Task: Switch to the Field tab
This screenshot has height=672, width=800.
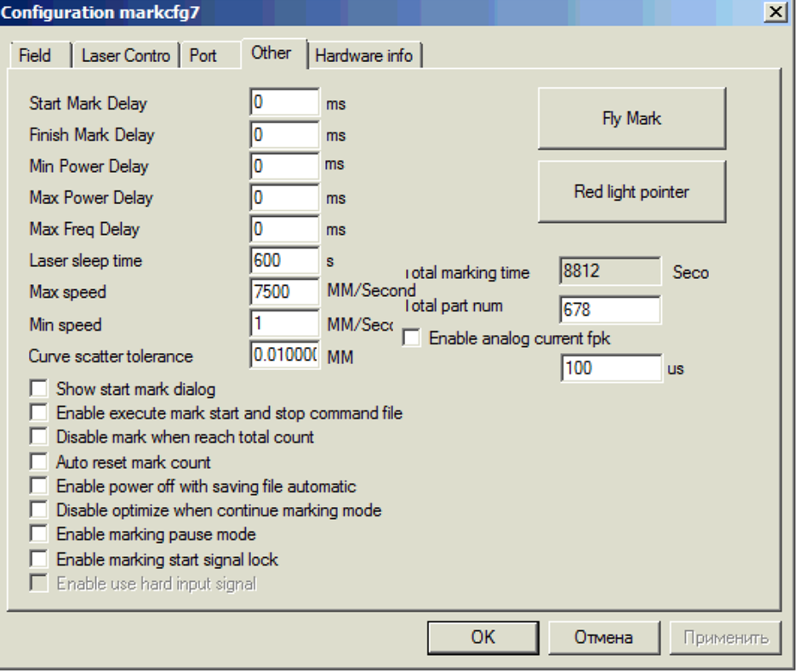Action: pyautogui.click(x=35, y=55)
